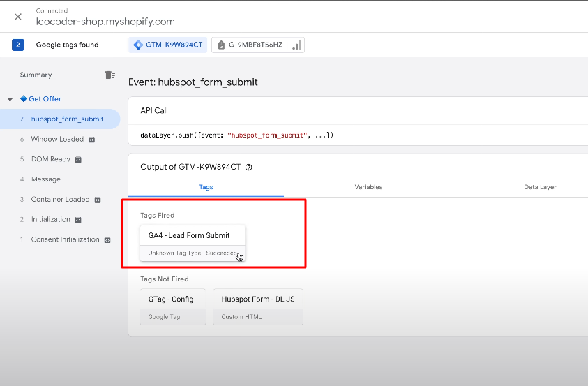Viewport: 588px width, 386px height.
Task: Click the blue diamond icon beside Get Offer
Action: 23,98
